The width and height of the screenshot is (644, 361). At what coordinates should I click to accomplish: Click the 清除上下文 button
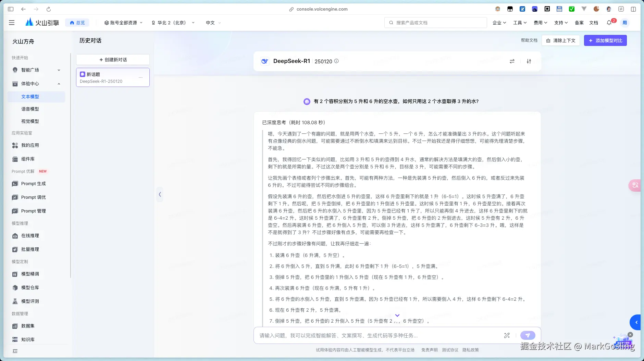pos(561,40)
